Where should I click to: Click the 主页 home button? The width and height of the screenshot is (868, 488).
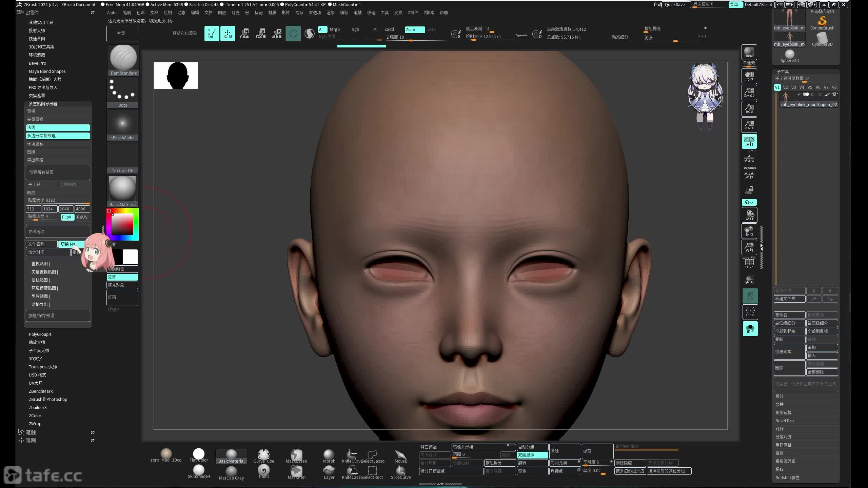(x=122, y=34)
